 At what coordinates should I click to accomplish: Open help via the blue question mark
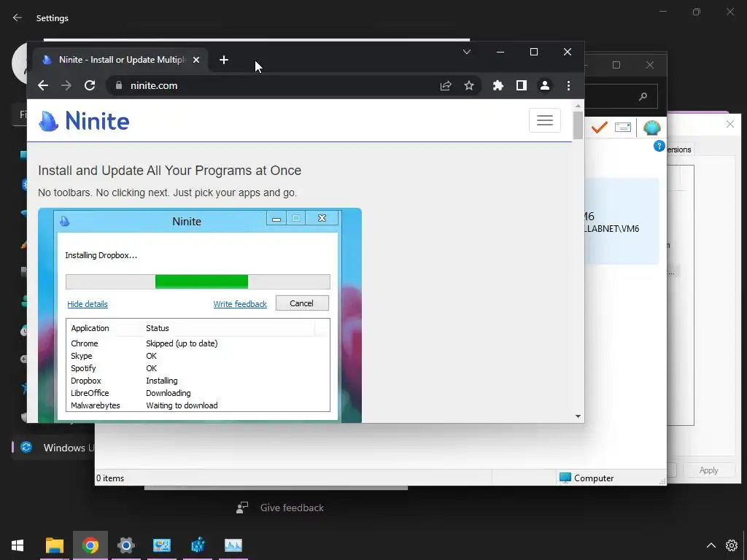click(x=659, y=146)
